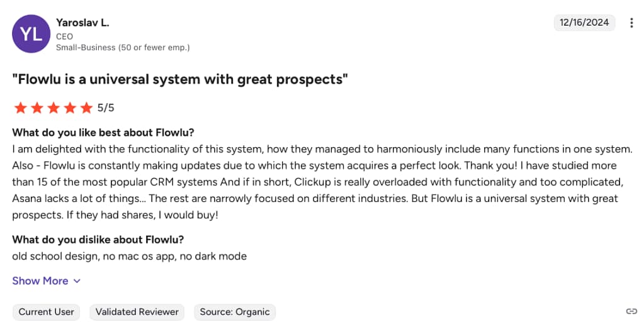Click the fifth rating star
The image size is (644, 332).
click(86, 108)
